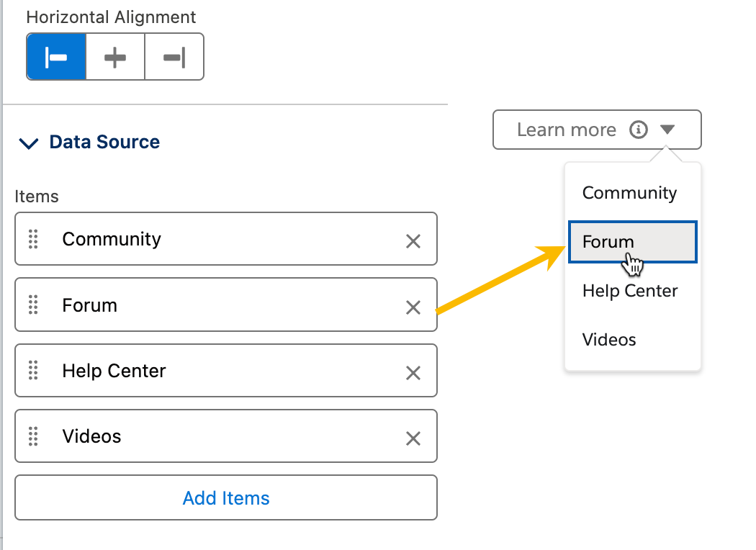Image resolution: width=756 pixels, height=550 pixels.
Task: Click the Community drag handle icon
Action: [x=33, y=239]
